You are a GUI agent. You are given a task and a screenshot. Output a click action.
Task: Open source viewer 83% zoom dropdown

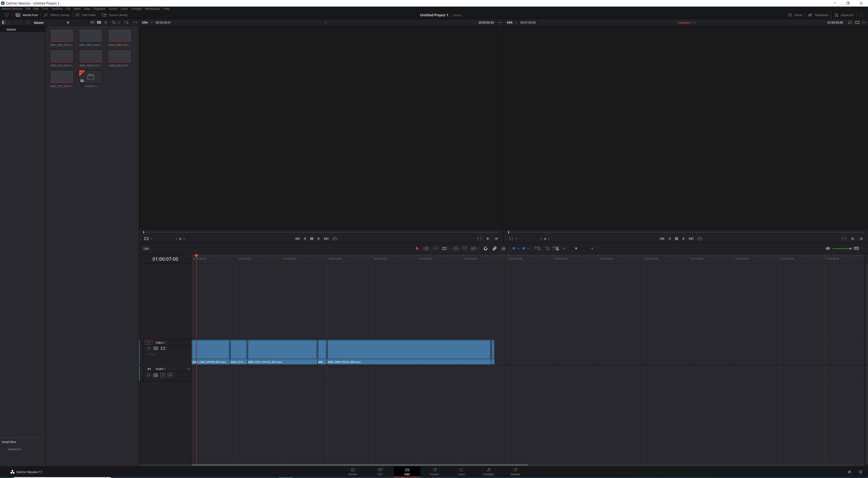pyautogui.click(x=147, y=23)
